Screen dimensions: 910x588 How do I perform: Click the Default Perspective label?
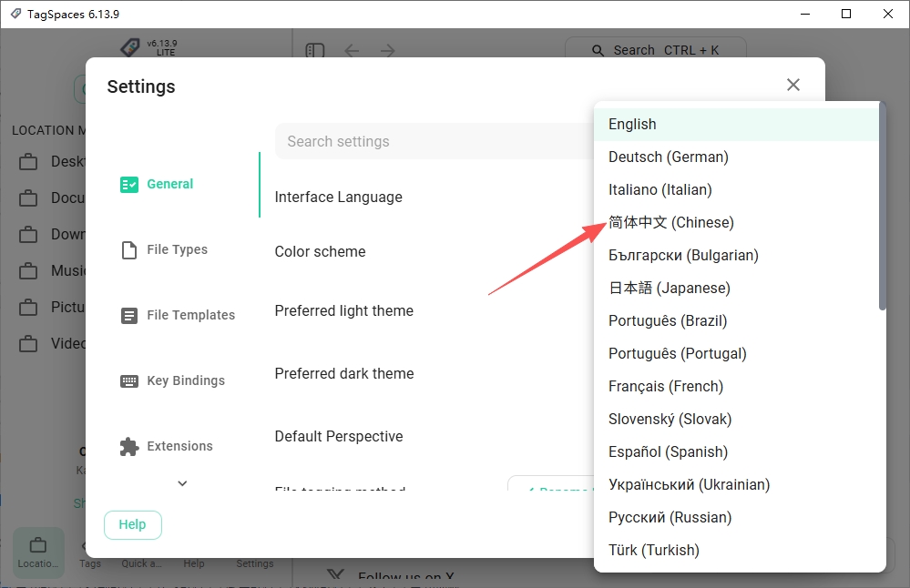(x=338, y=436)
